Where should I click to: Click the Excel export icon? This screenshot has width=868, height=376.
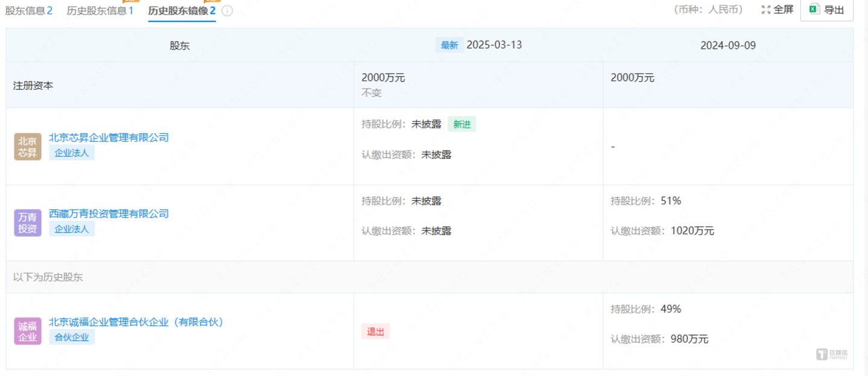pyautogui.click(x=814, y=10)
